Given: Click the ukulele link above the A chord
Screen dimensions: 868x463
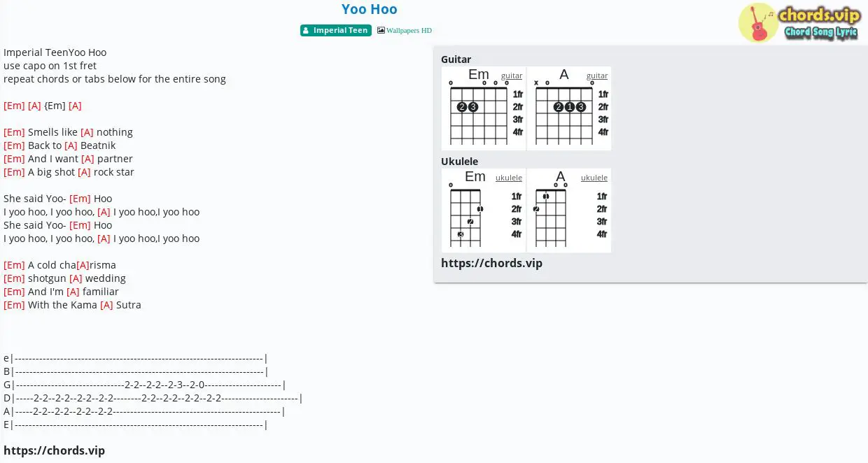Looking at the screenshot, I should tap(594, 178).
